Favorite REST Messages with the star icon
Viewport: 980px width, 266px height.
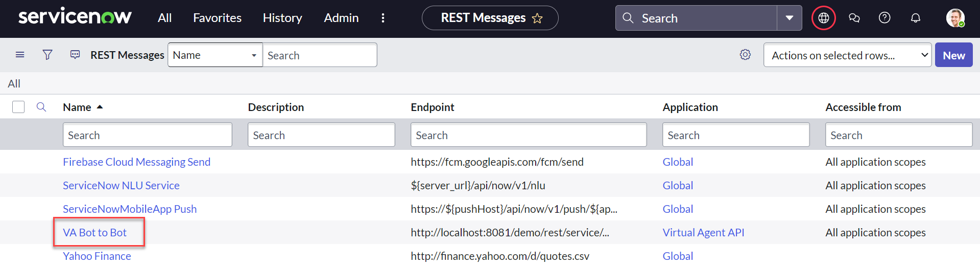click(x=537, y=18)
